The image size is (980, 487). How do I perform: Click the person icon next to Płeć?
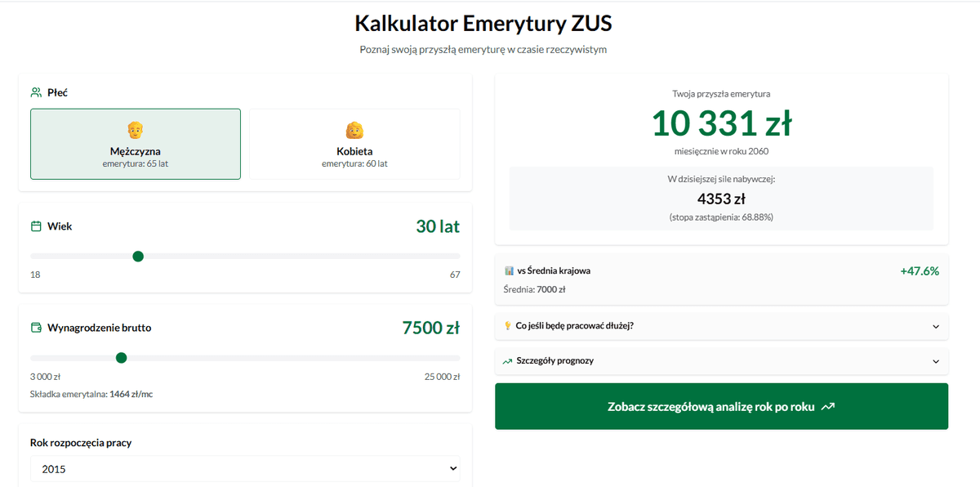pos(34,92)
